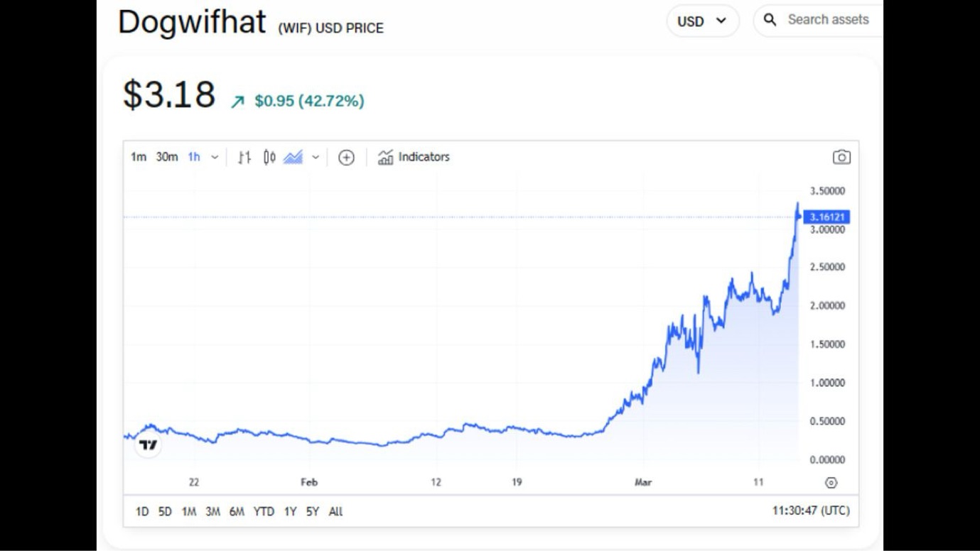The image size is (980, 551).
Task: Switch to the 1m interval
Action: tap(138, 158)
